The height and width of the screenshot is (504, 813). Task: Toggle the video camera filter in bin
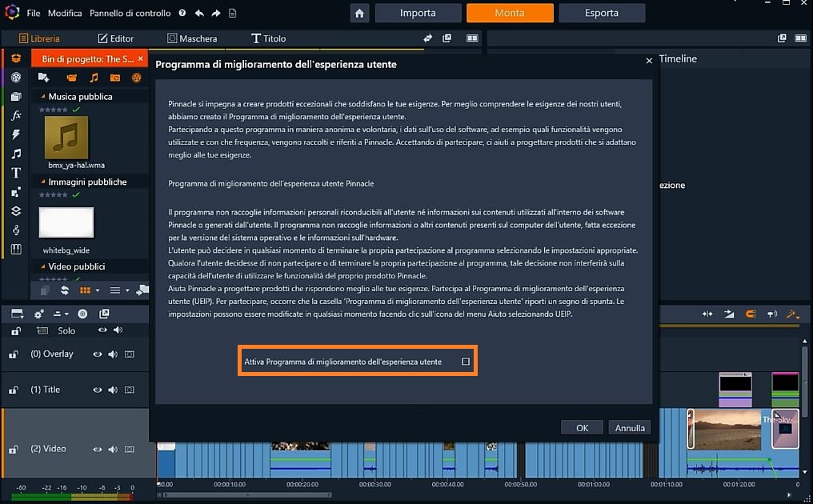point(71,78)
